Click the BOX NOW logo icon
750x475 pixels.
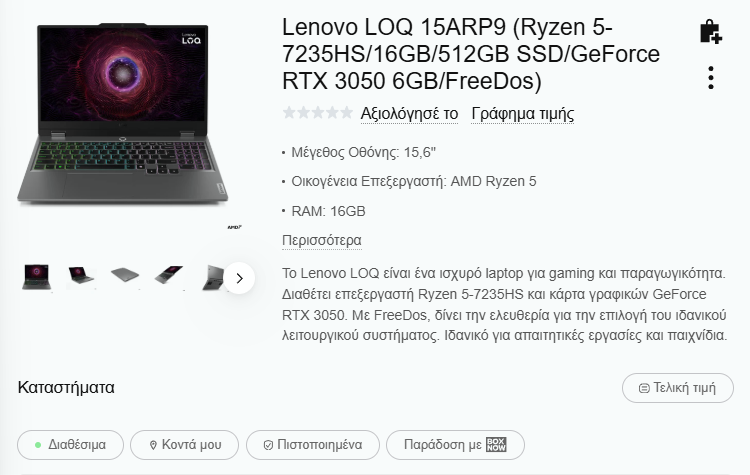(x=496, y=444)
